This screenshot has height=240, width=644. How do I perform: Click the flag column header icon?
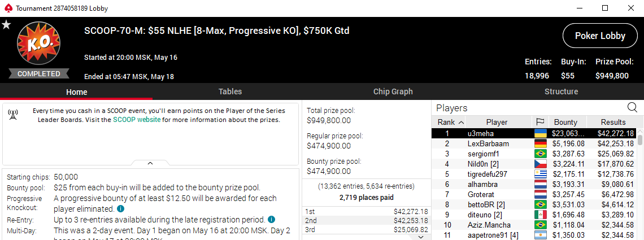pyautogui.click(x=540, y=122)
